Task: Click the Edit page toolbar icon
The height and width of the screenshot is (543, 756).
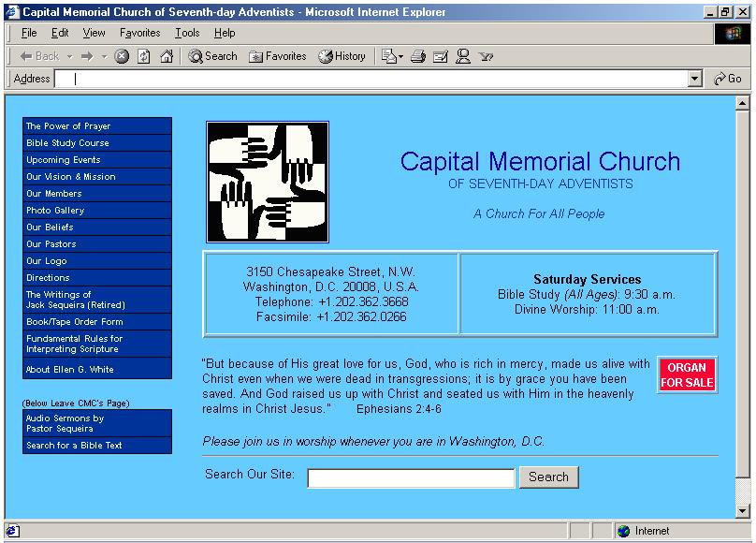Action: (440, 56)
